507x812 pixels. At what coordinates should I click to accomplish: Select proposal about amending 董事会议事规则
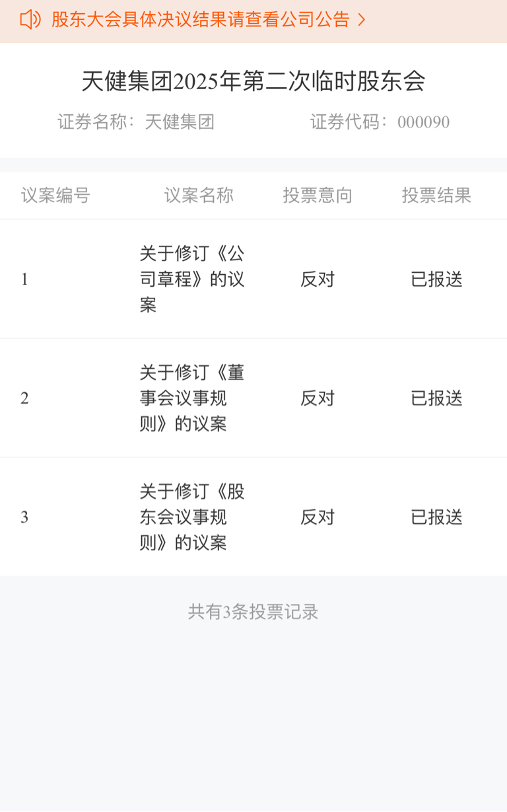[x=192, y=398]
